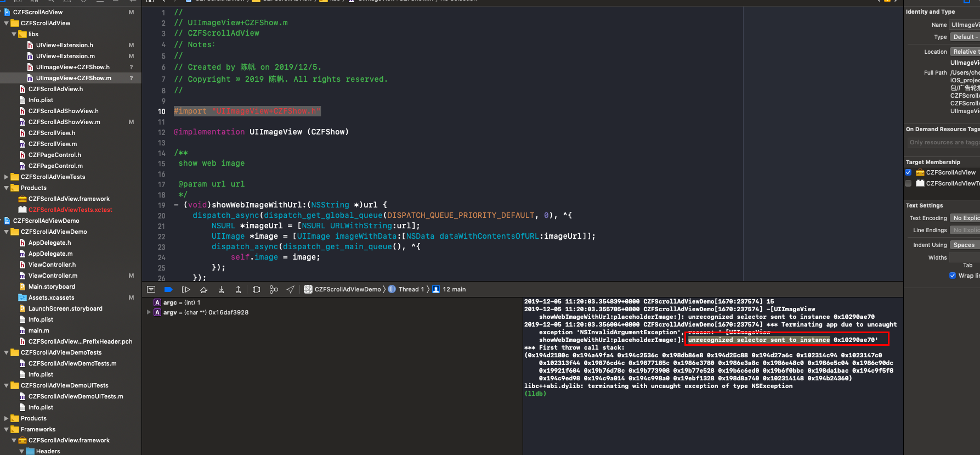Viewport: 980px width, 455px height.
Task: Deactivate breakpoints with blue breakpoint icon
Action: [x=168, y=289]
